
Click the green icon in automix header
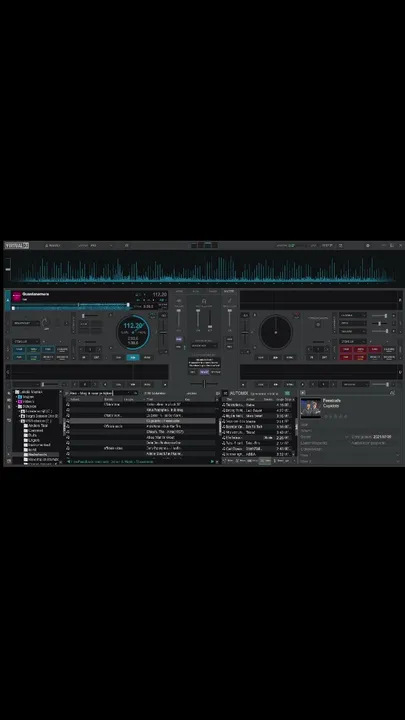[x=287, y=394]
